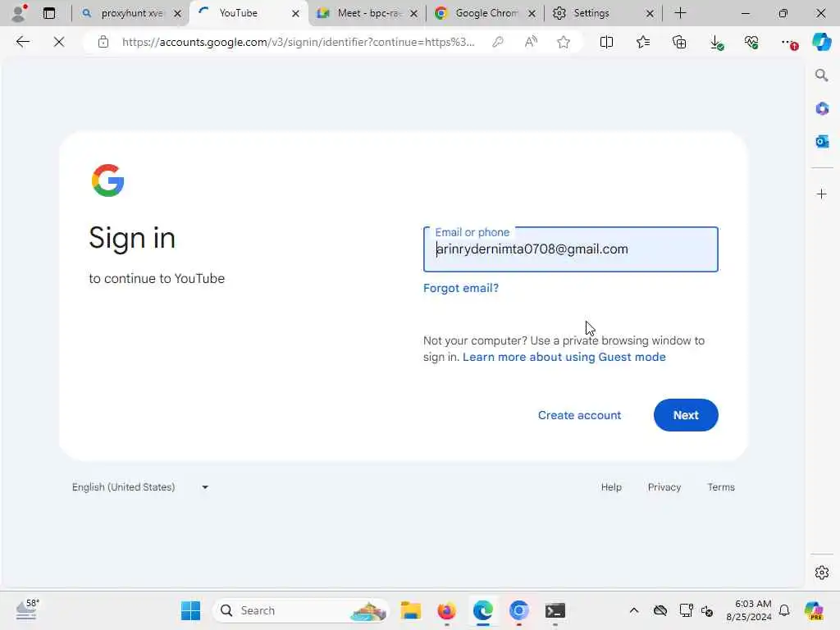Switch to the Google Chrome tab

(x=485, y=13)
